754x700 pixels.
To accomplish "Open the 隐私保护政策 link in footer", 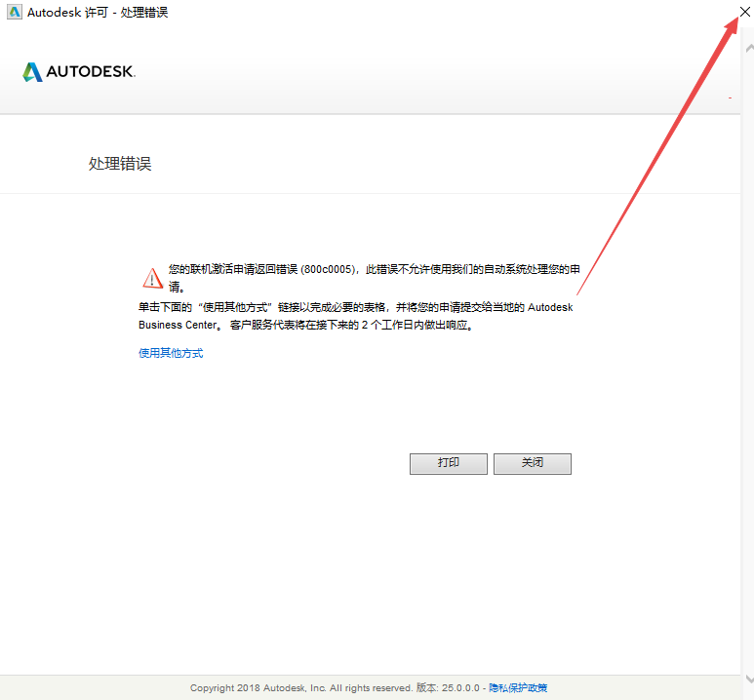I will (518, 688).
